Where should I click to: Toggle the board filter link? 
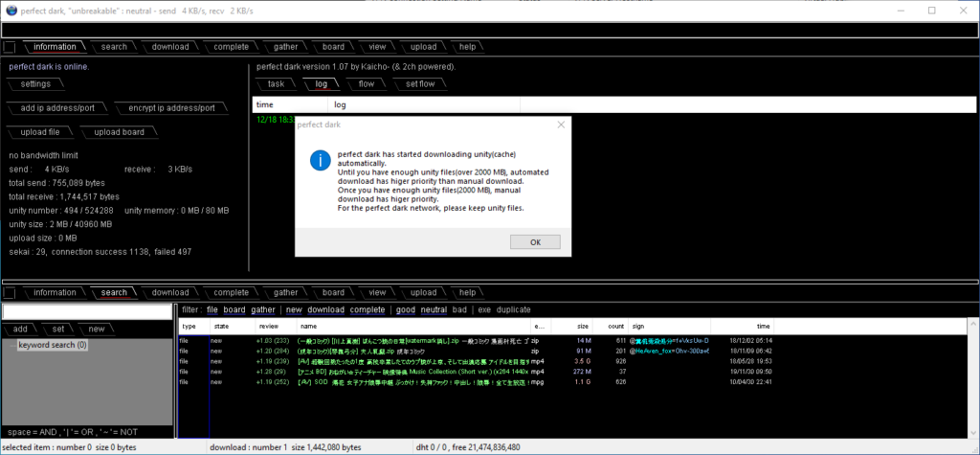pos(234,309)
